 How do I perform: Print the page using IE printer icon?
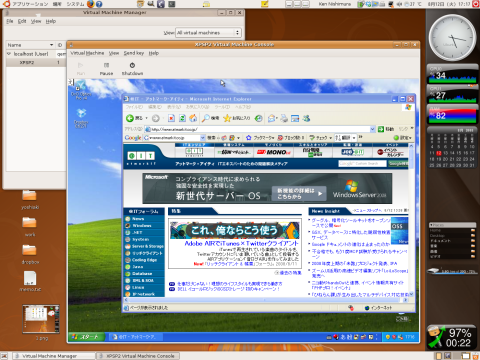click(284, 118)
